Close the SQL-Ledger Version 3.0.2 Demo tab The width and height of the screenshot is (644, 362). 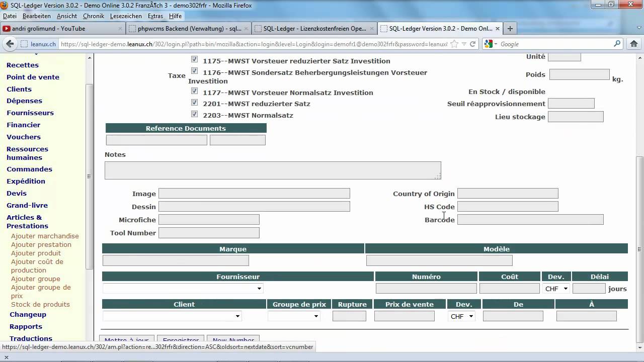click(x=498, y=29)
